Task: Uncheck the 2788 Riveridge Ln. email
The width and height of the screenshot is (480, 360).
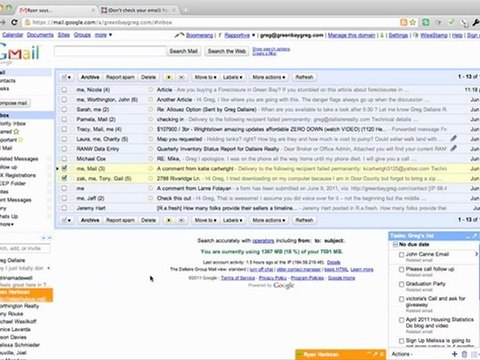Action: tap(64, 178)
